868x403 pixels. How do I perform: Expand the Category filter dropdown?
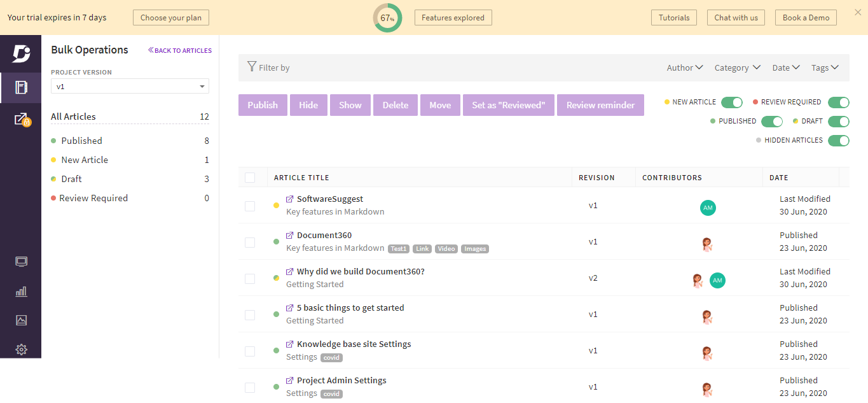click(738, 67)
